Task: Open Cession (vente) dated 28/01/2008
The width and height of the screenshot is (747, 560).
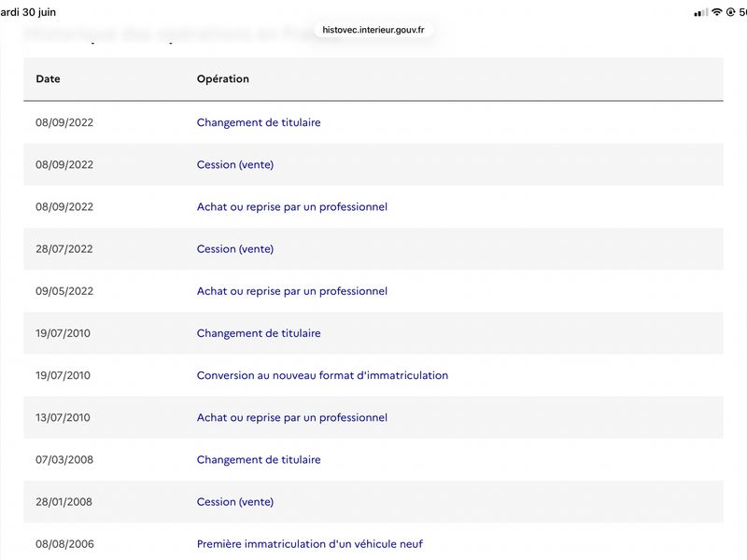Action: click(x=235, y=501)
